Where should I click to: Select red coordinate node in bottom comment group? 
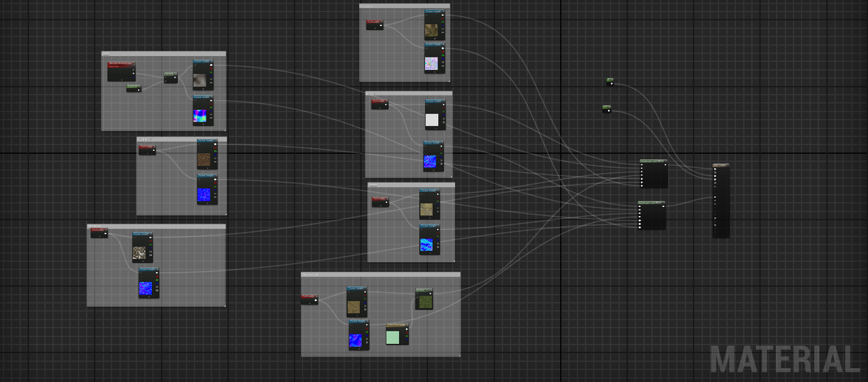[309, 299]
